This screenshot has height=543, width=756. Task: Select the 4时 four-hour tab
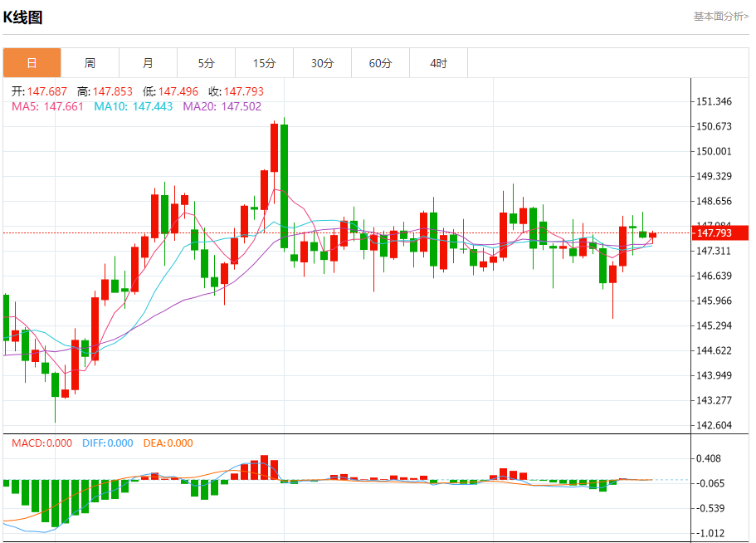(438, 63)
